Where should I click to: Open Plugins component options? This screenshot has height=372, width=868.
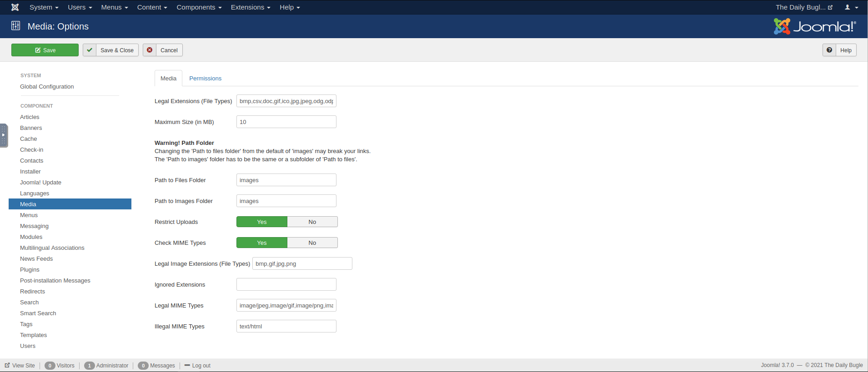[x=30, y=269]
